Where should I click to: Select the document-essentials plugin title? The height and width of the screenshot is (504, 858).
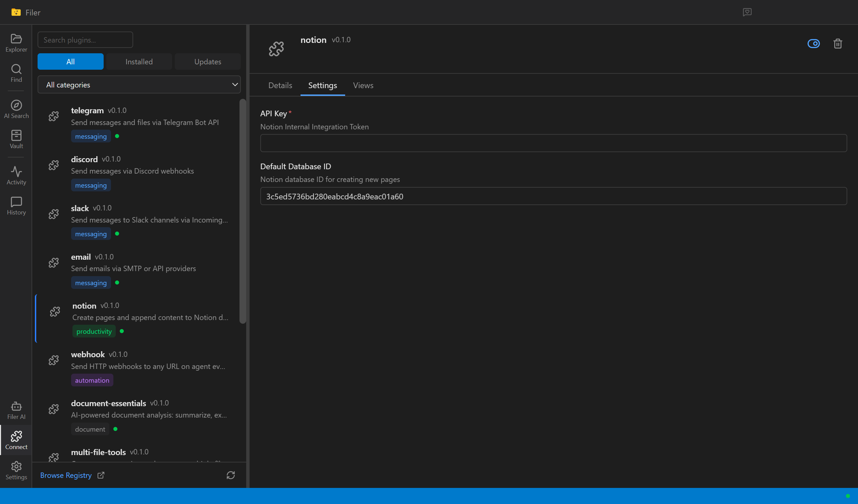coord(109,403)
